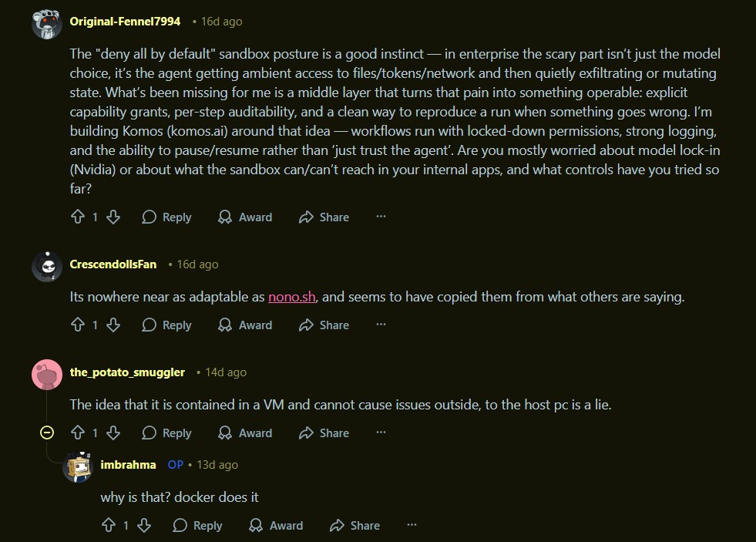The height and width of the screenshot is (542, 756).
Task: Open the_potato_smuggler's avatar icon
Action: [x=46, y=373]
